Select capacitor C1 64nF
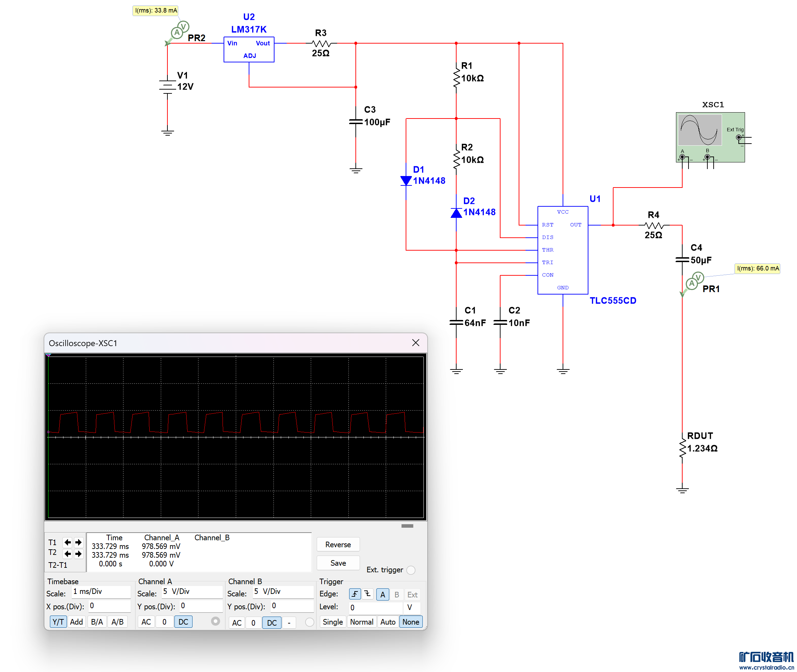The width and height of the screenshot is (797, 672). [x=456, y=322]
